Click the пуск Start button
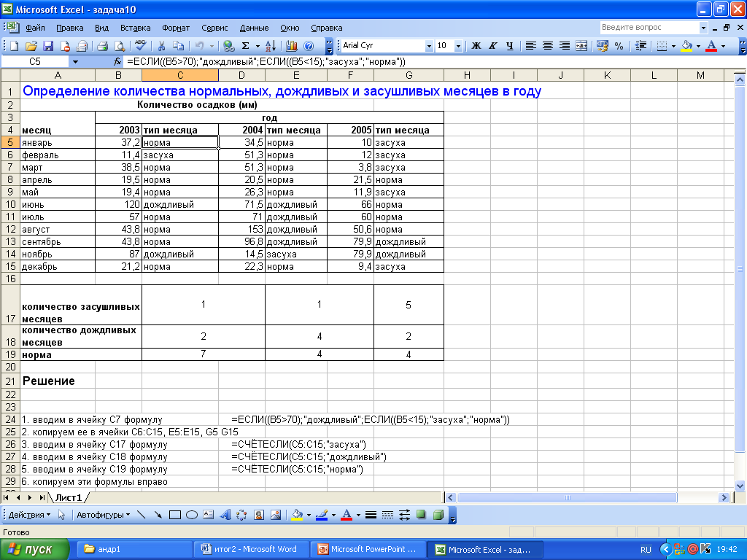 point(34,550)
